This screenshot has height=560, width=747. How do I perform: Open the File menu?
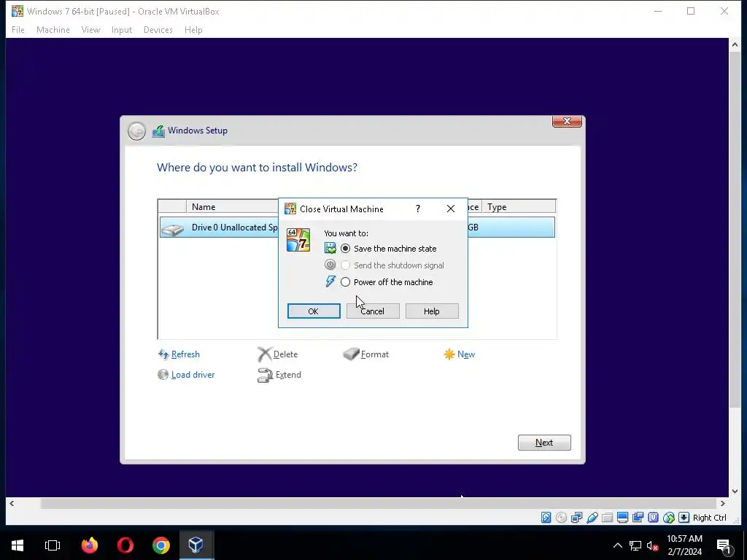[18, 29]
